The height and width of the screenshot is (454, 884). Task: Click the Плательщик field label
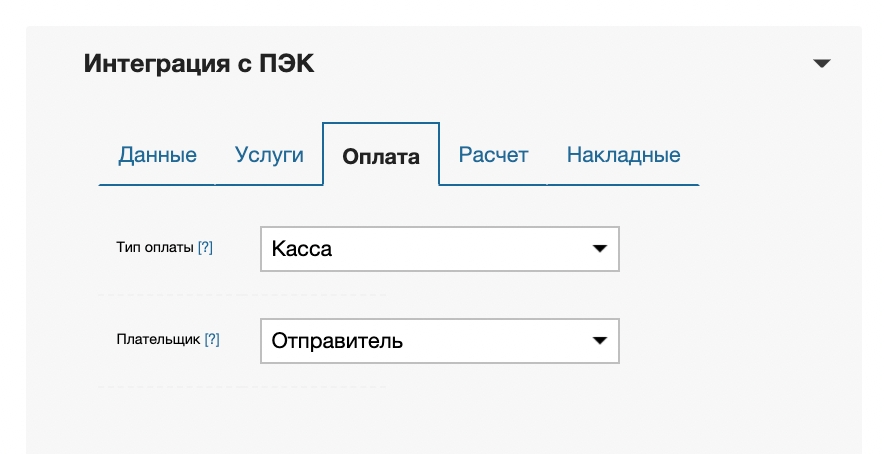159,340
